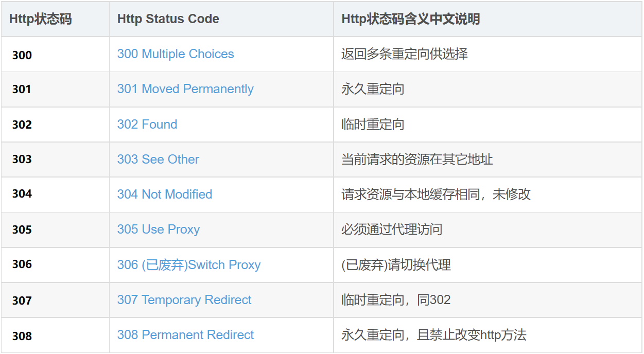
Task: Click the 返回多条重定向供选择 description
Action: (405, 54)
